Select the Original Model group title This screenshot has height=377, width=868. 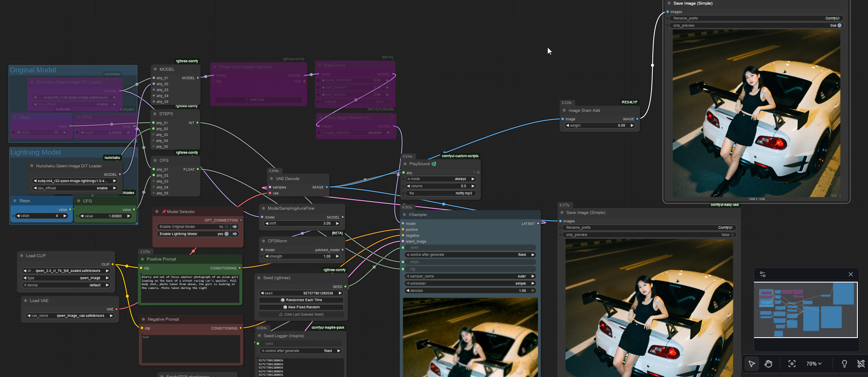click(33, 70)
